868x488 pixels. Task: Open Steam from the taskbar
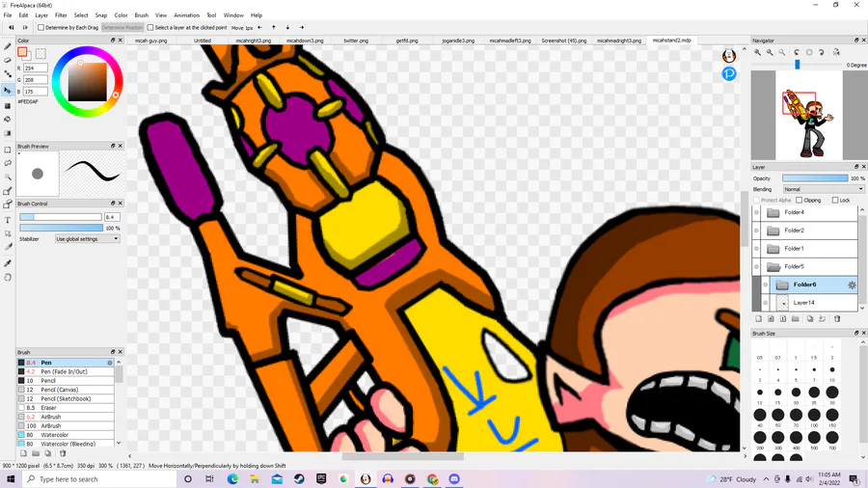coord(299,479)
